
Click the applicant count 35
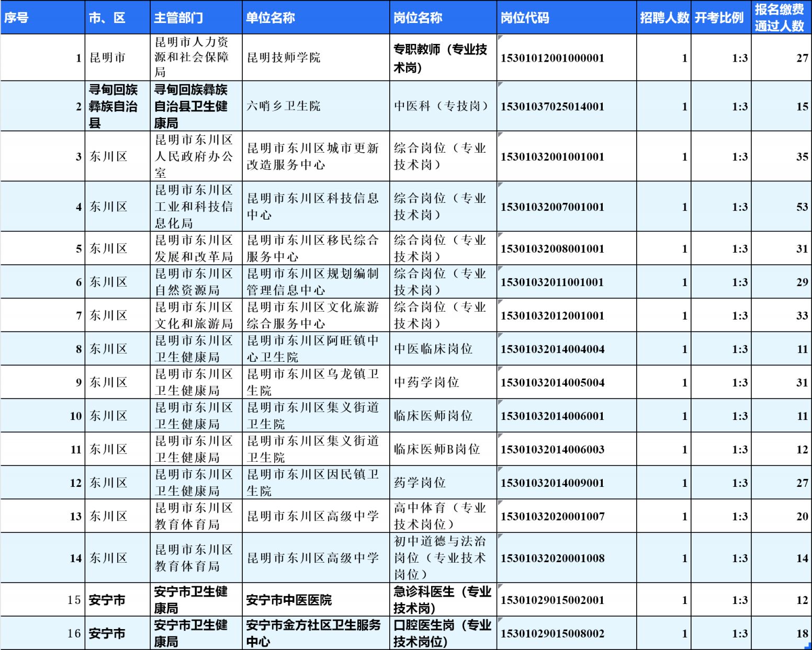pyautogui.click(x=782, y=156)
